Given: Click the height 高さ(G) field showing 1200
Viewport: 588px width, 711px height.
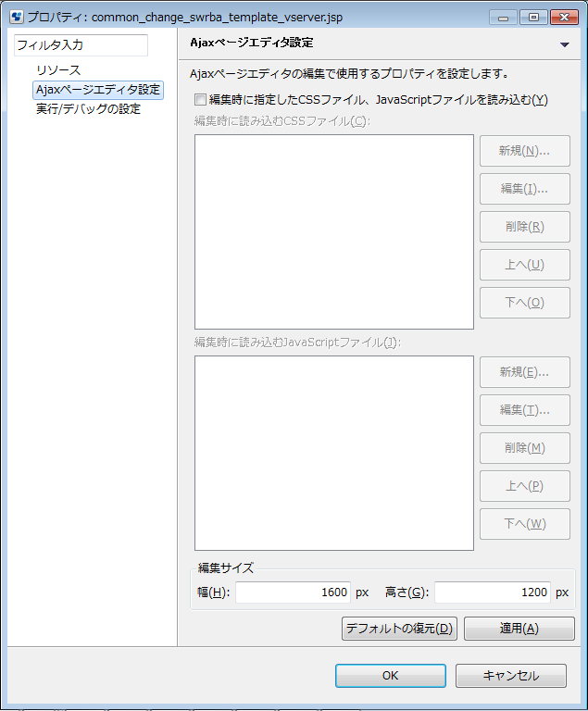Looking at the screenshot, I should click(x=493, y=592).
